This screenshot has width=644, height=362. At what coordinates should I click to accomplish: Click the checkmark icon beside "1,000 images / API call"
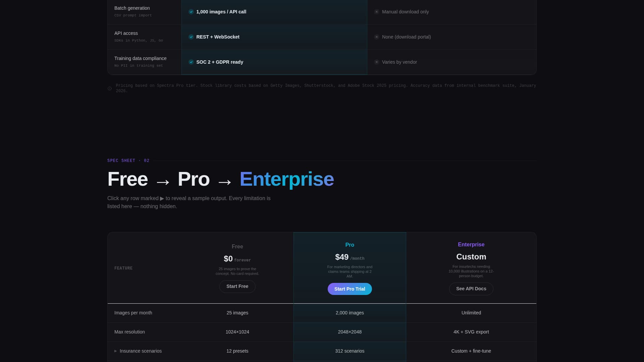click(x=191, y=12)
